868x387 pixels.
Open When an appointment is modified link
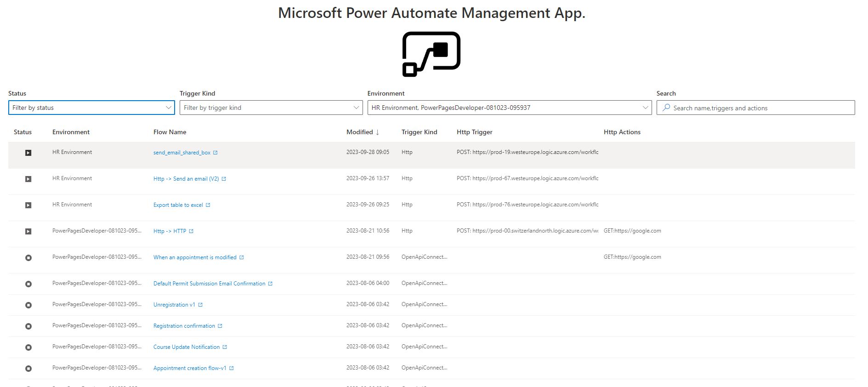pos(195,257)
